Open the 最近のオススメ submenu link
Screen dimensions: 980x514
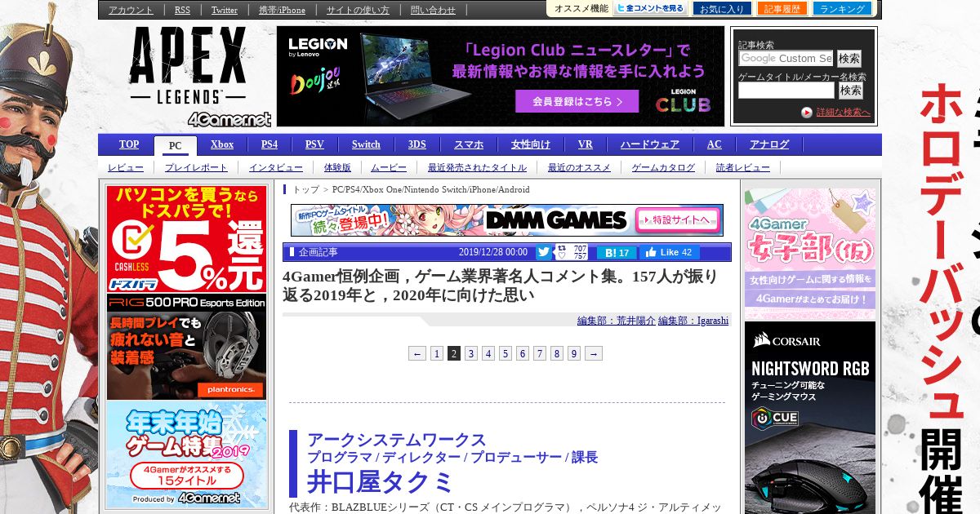(579, 167)
